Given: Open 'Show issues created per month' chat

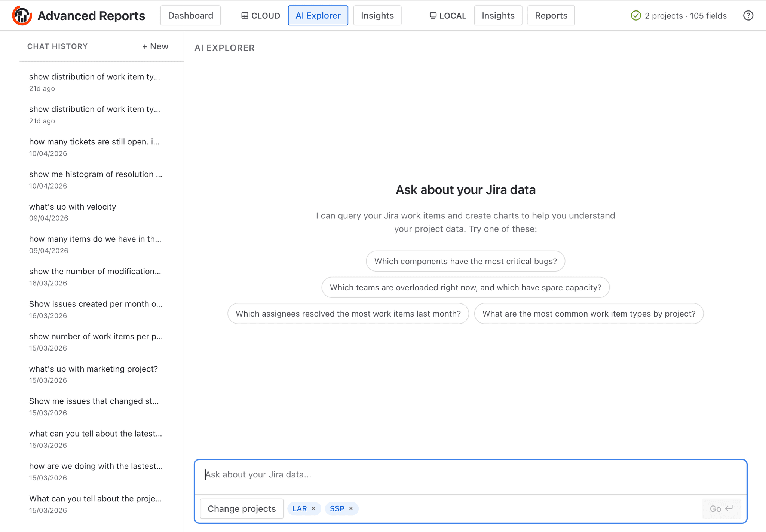Looking at the screenshot, I should pos(96,309).
